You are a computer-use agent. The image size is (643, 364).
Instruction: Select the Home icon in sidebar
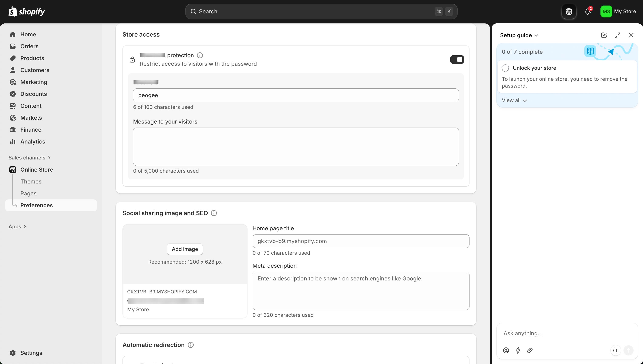point(13,34)
